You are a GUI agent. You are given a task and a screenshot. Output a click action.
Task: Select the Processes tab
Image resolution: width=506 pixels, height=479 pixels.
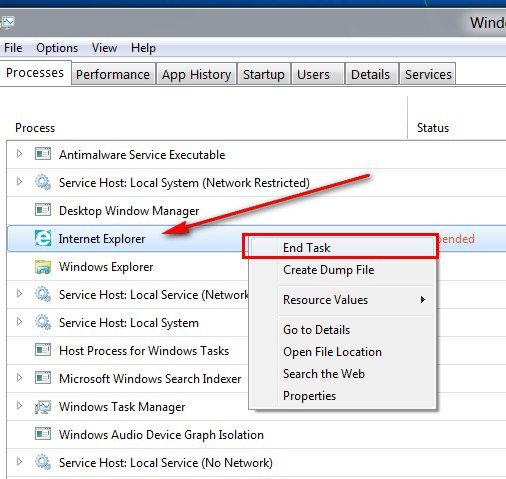pyautogui.click(x=35, y=73)
